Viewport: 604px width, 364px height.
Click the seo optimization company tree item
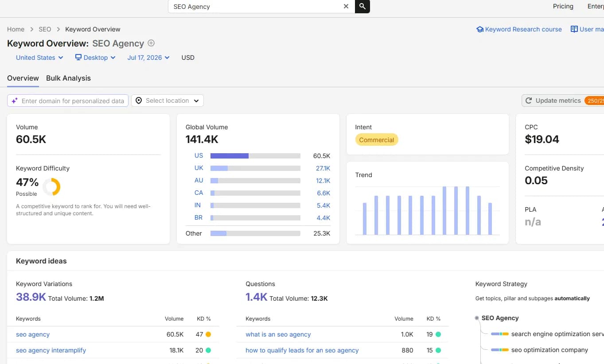(x=549, y=350)
